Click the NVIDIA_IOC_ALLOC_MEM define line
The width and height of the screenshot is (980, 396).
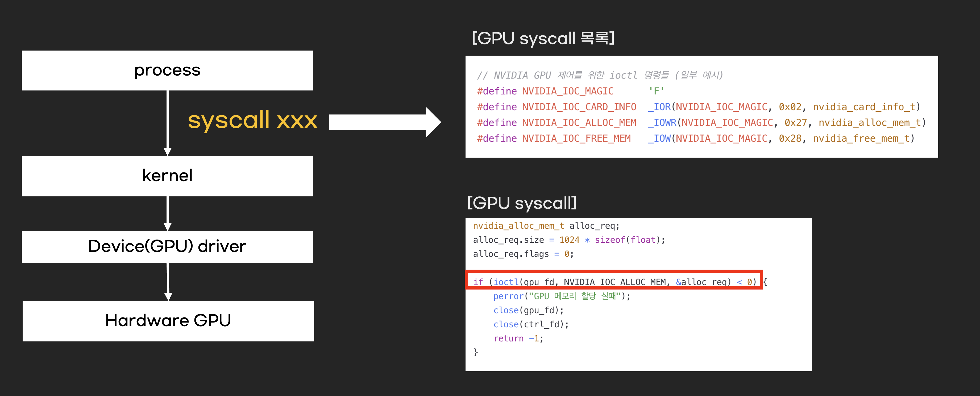tap(701, 123)
